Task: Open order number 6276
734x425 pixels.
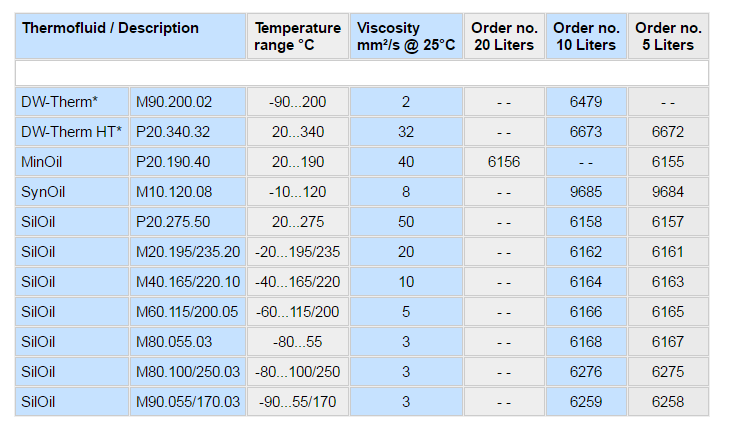Action: point(586,372)
